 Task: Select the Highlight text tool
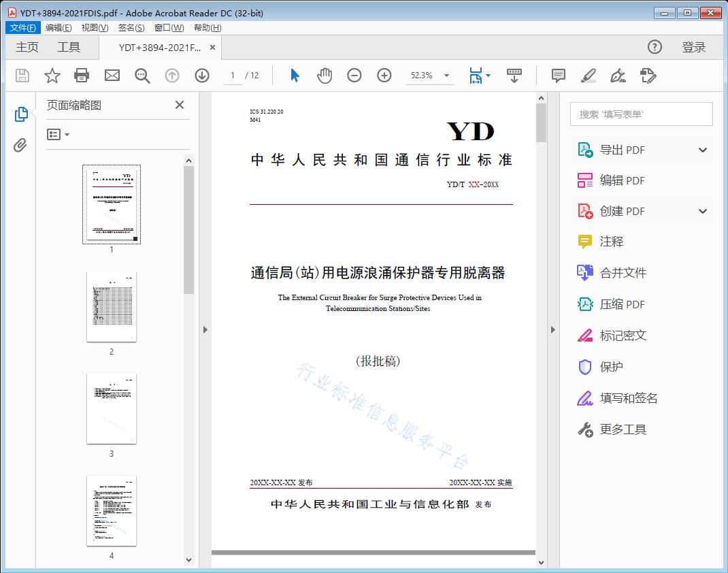[588, 76]
